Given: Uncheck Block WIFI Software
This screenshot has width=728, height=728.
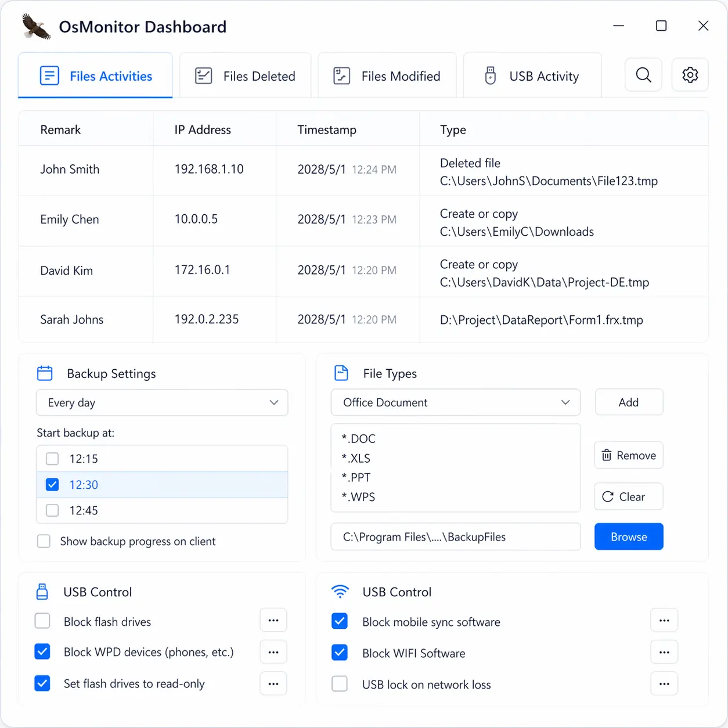Looking at the screenshot, I should [340, 653].
